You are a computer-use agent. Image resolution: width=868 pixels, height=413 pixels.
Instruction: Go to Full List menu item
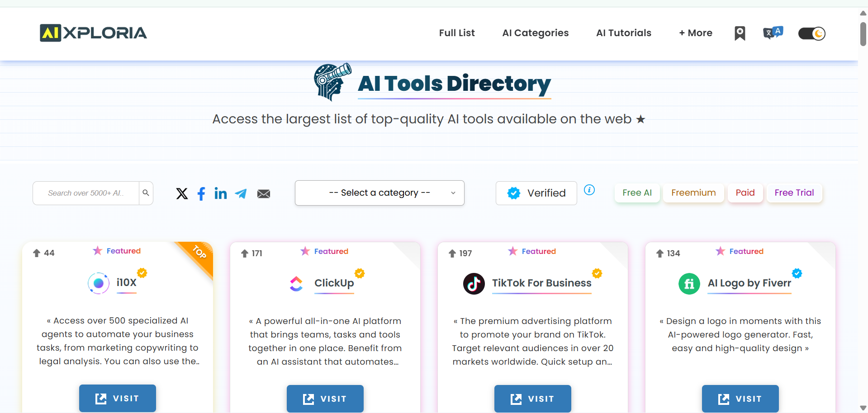click(x=457, y=33)
